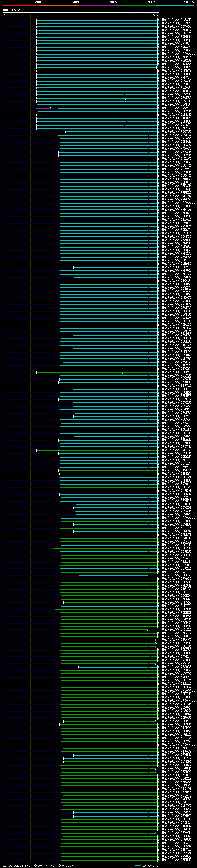
Task: Click the UniRef100_B5W2S9 label
Action: 176,430
